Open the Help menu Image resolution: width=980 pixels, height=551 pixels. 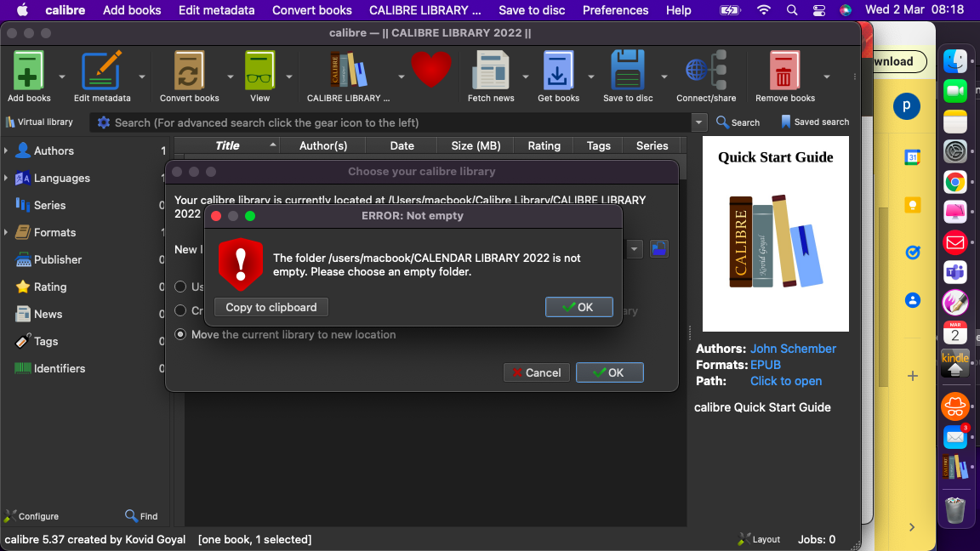point(678,10)
